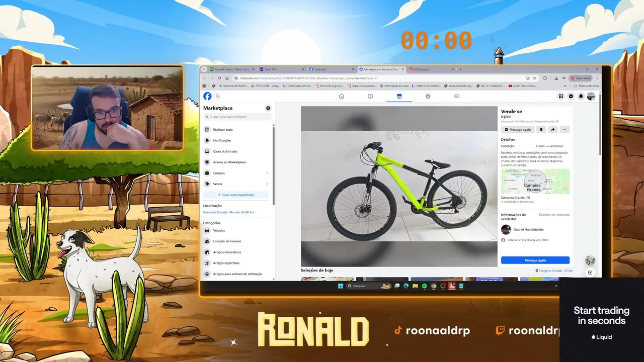The width and height of the screenshot is (644, 362).
Task: Save listing with the bookmark icon
Action: pyautogui.click(x=541, y=129)
